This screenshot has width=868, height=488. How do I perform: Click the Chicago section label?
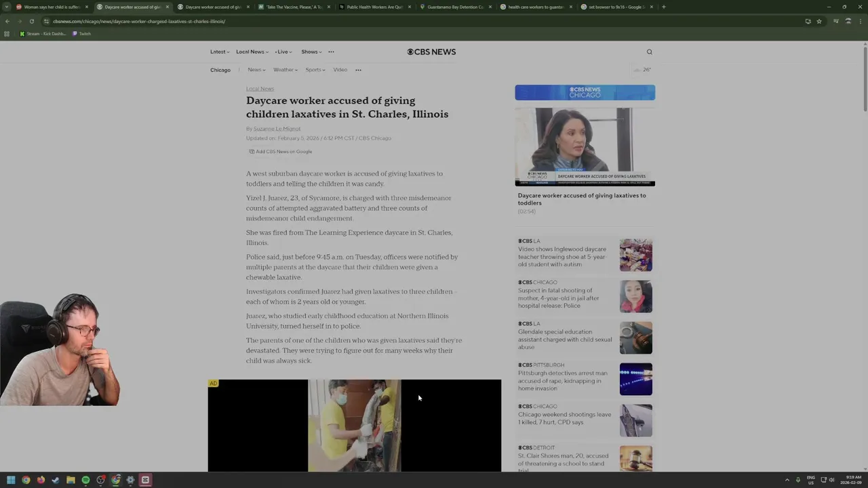[x=220, y=70]
